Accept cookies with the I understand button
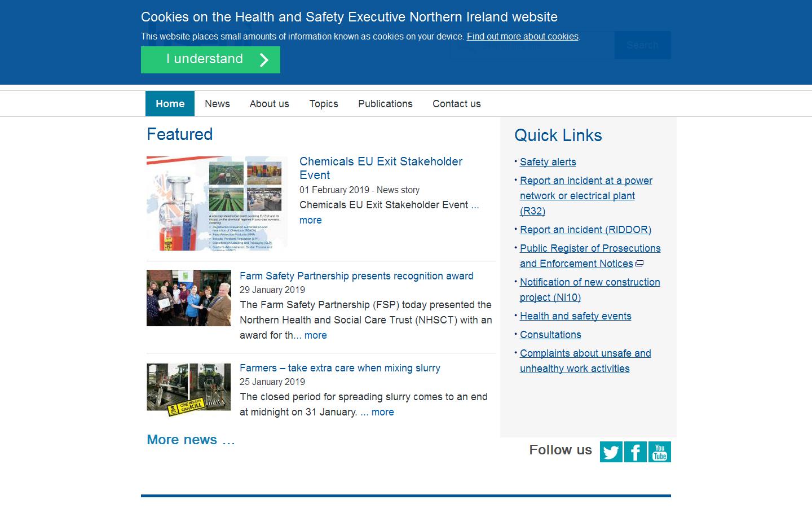Image resolution: width=812 pixels, height=508 pixels. (210, 59)
